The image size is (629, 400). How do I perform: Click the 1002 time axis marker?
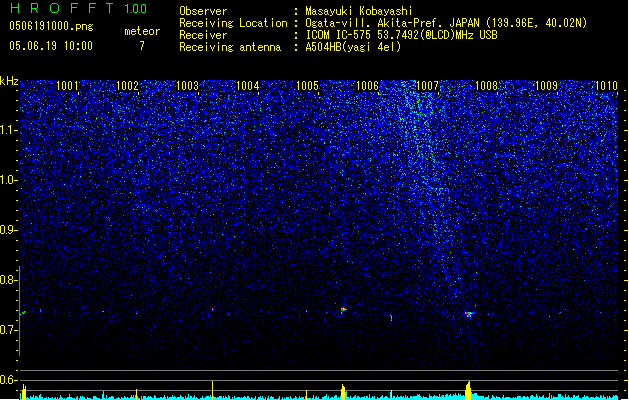pos(127,85)
